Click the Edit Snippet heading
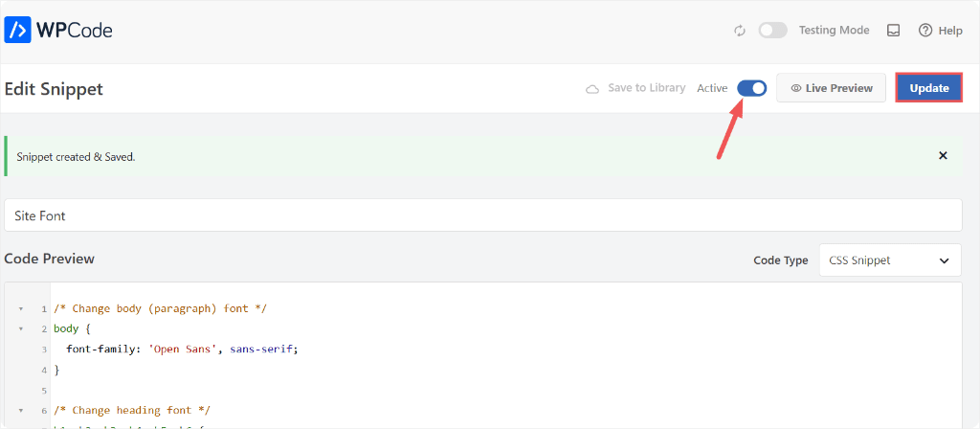 point(54,89)
